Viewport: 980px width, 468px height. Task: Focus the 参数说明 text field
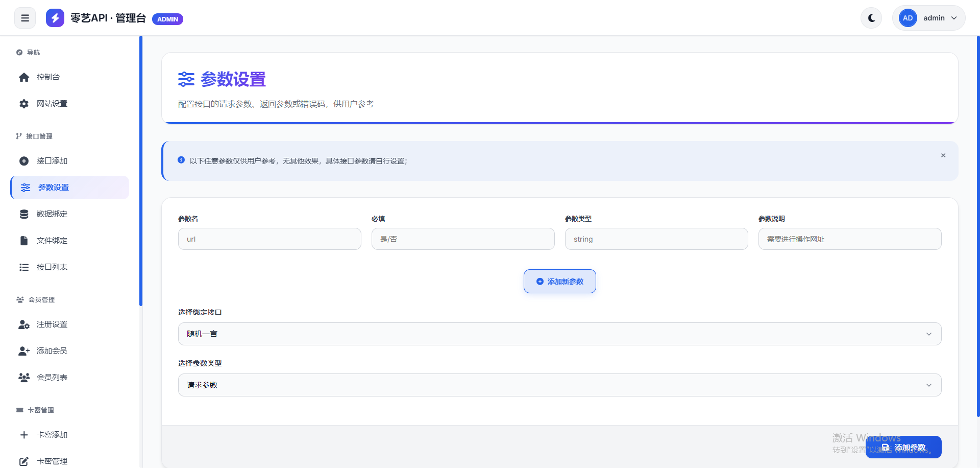(x=849, y=239)
